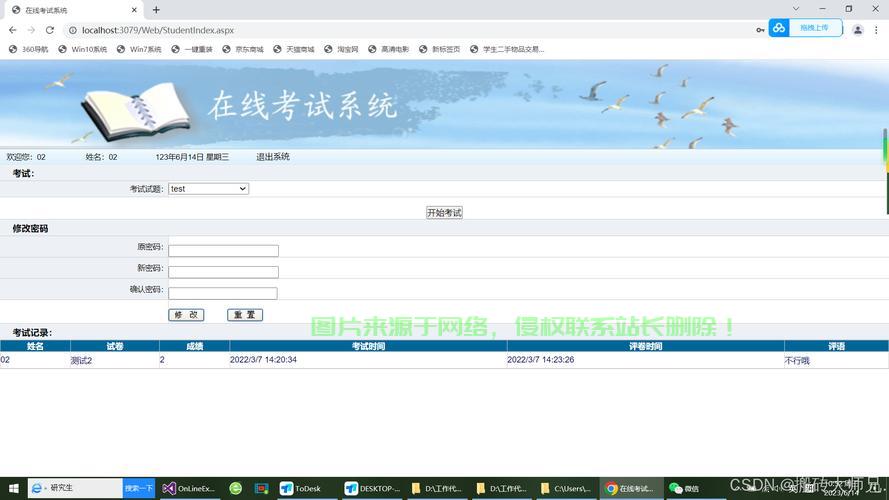The width and height of the screenshot is (889, 500).
Task: Open the Win10系统 bookmark
Action: 82,49
